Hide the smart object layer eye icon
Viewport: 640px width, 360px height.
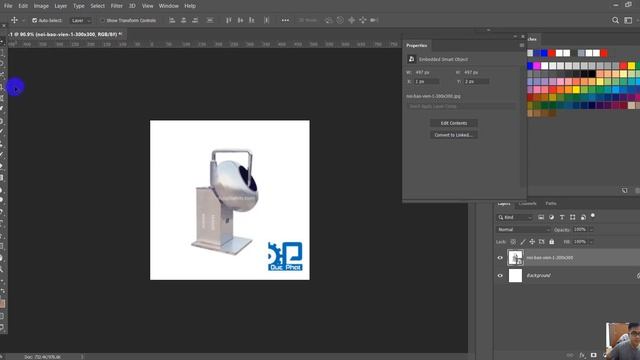click(500, 258)
